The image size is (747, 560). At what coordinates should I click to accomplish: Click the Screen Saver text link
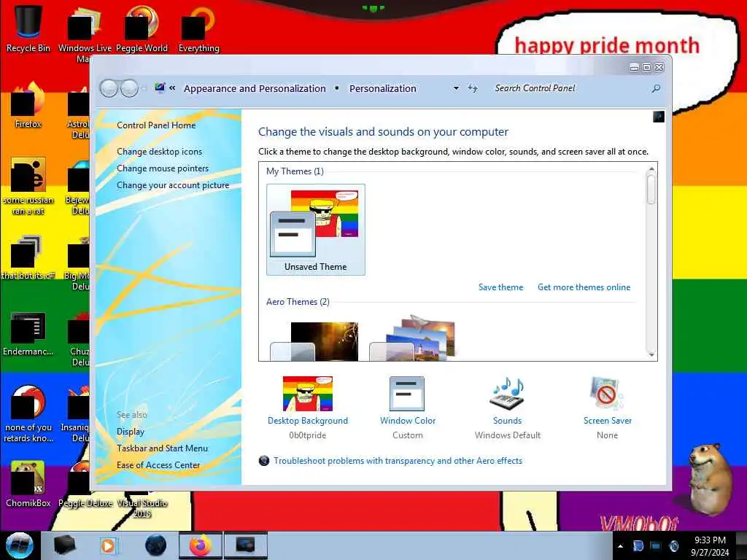point(608,421)
